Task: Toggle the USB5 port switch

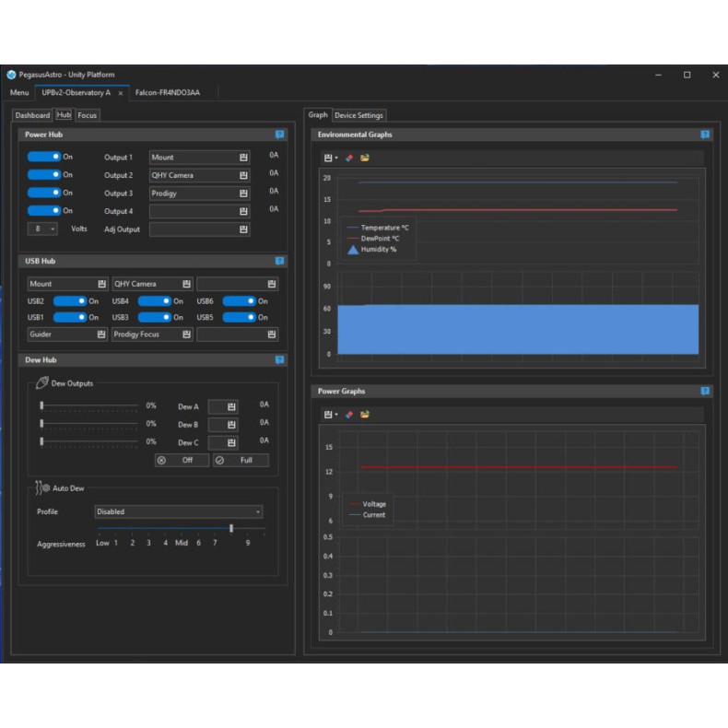Action: point(239,317)
